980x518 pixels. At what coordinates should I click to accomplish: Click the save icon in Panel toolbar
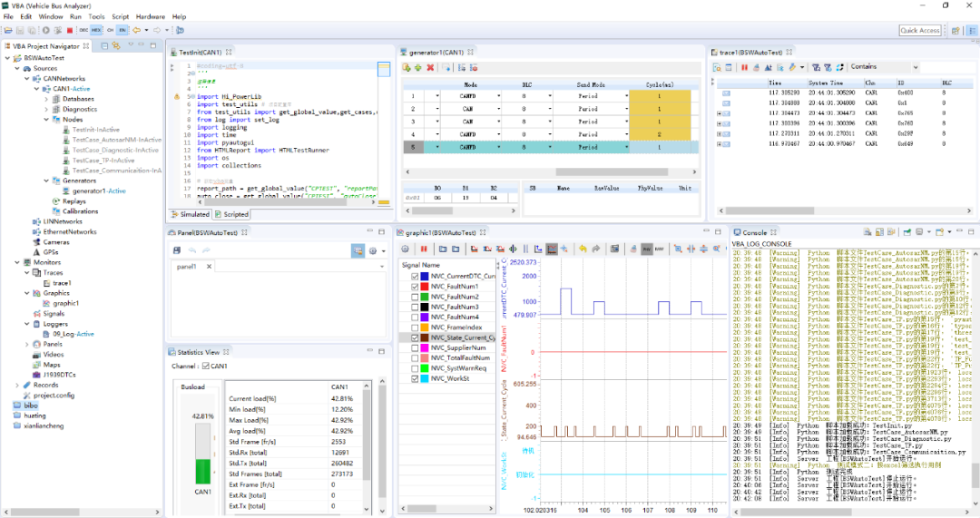(x=177, y=250)
